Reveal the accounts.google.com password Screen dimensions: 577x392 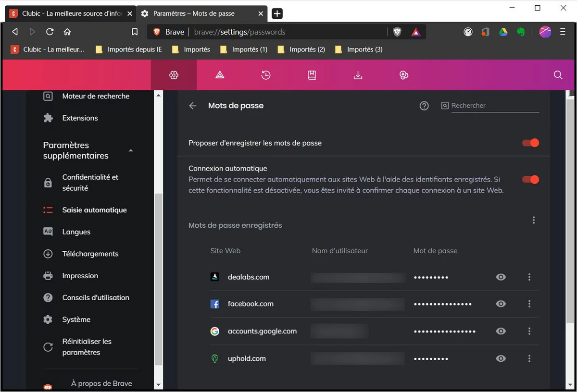(501, 331)
